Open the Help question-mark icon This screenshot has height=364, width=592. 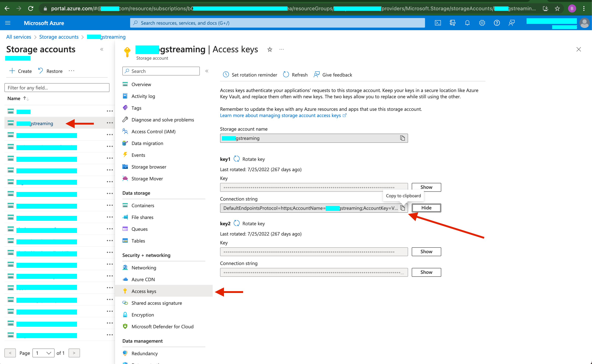497,23
